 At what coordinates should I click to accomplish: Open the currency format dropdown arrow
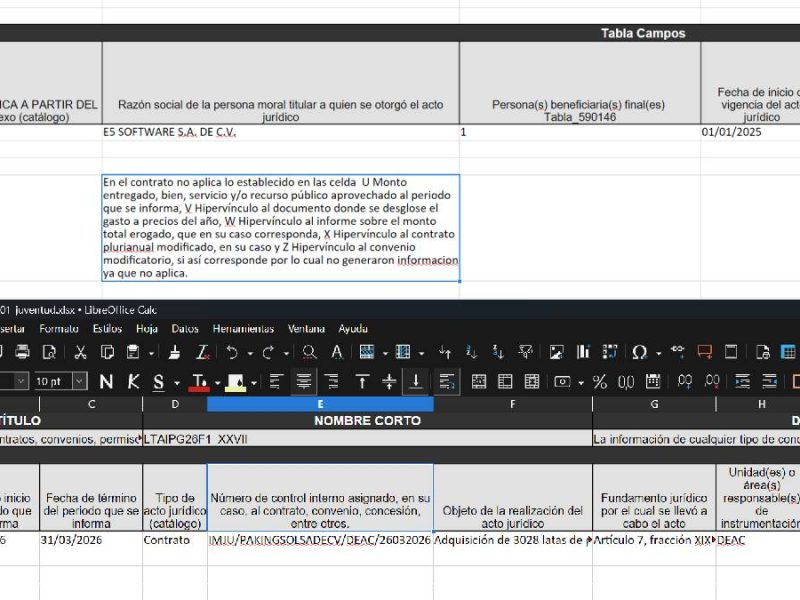tap(581, 383)
